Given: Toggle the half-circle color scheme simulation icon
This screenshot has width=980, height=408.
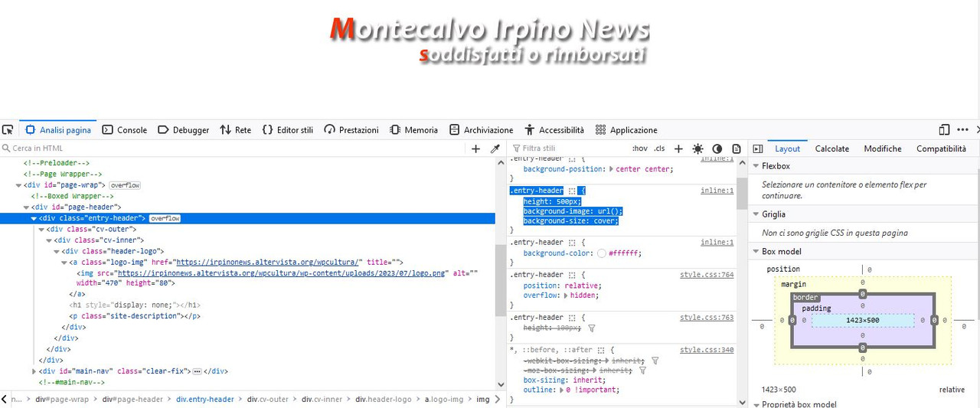Looking at the screenshot, I should point(717,149).
